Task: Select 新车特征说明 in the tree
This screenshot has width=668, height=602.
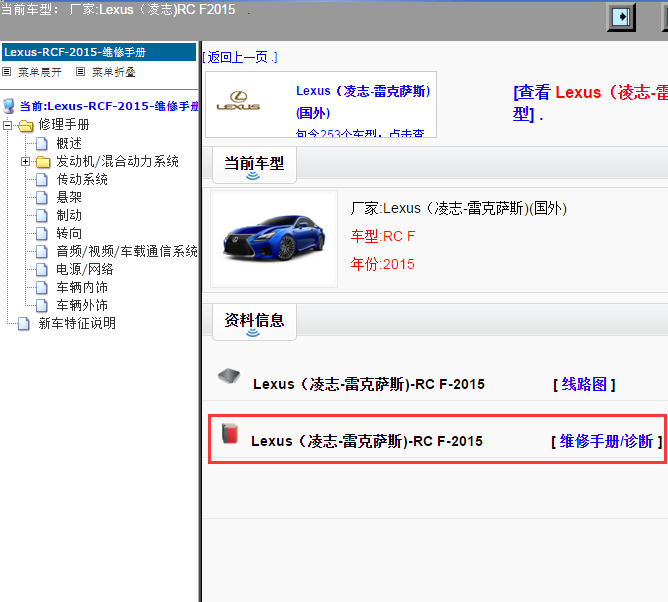Action: tap(77, 323)
